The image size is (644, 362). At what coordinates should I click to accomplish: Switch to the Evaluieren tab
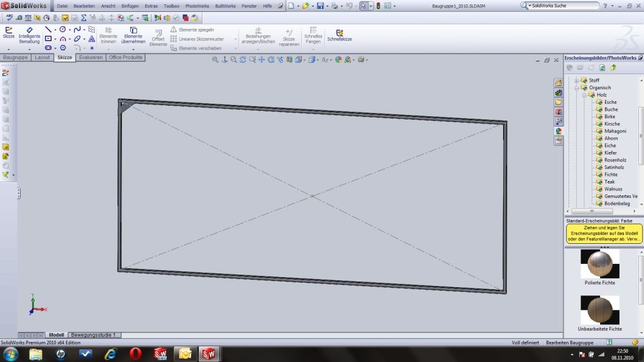pyautogui.click(x=91, y=57)
